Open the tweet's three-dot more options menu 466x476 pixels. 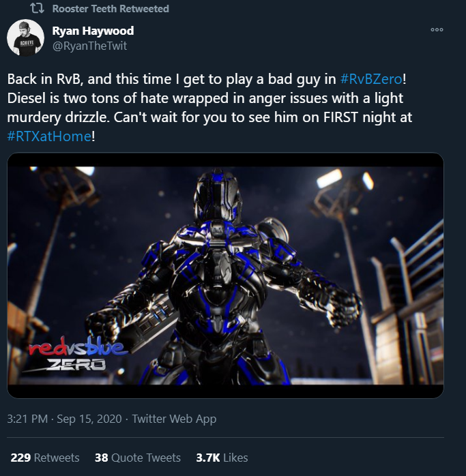[x=437, y=30]
